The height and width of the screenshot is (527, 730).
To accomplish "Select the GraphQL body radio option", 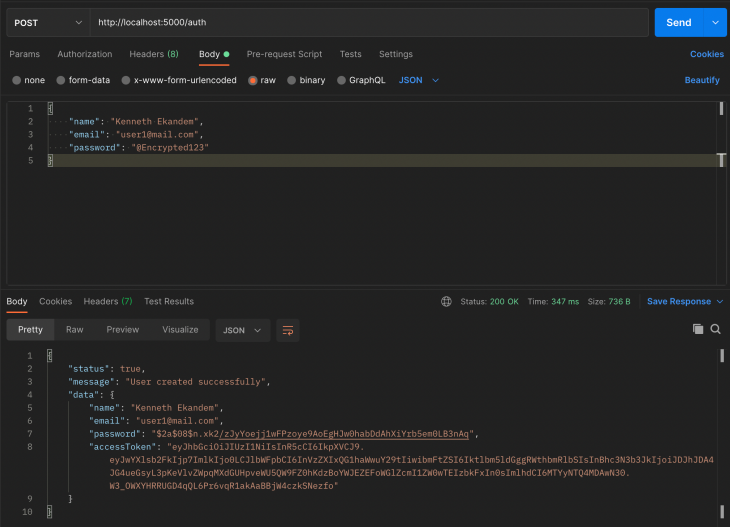I will [x=341, y=80].
